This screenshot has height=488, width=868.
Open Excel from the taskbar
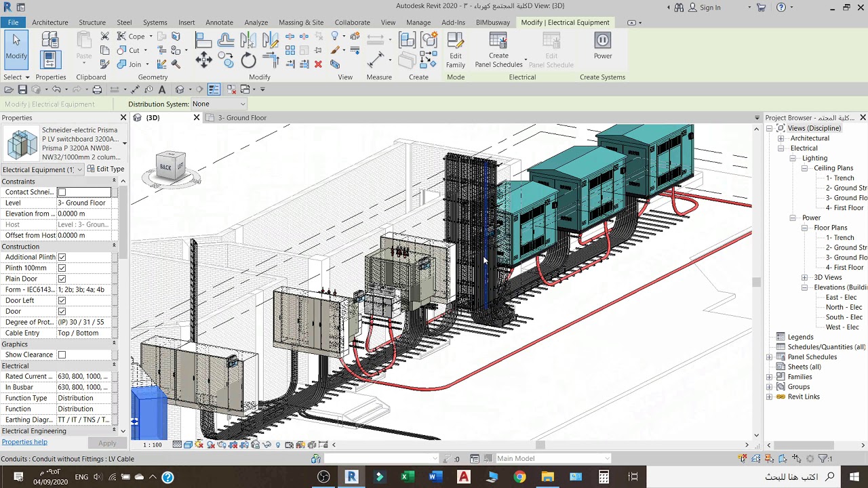coord(407,477)
